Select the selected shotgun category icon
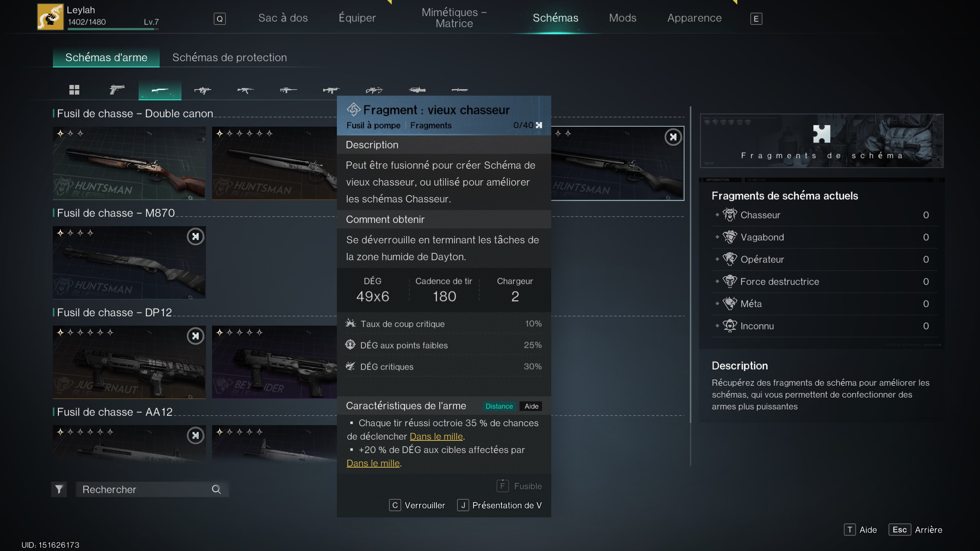This screenshot has width=980, height=551. coord(160,90)
